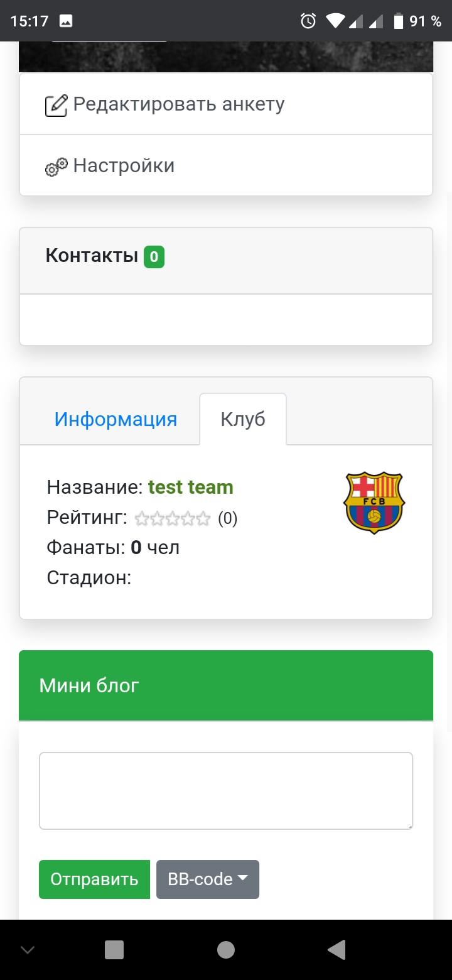
Task: Tap the keyboard-hide chevron in navigation bar
Action: pyautogui.click(x=28, y=949)
